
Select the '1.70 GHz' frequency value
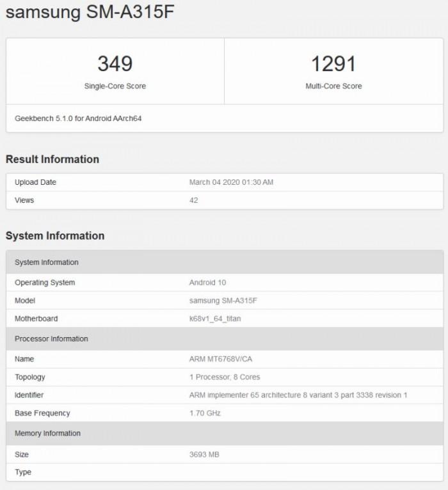click(205, 413)
